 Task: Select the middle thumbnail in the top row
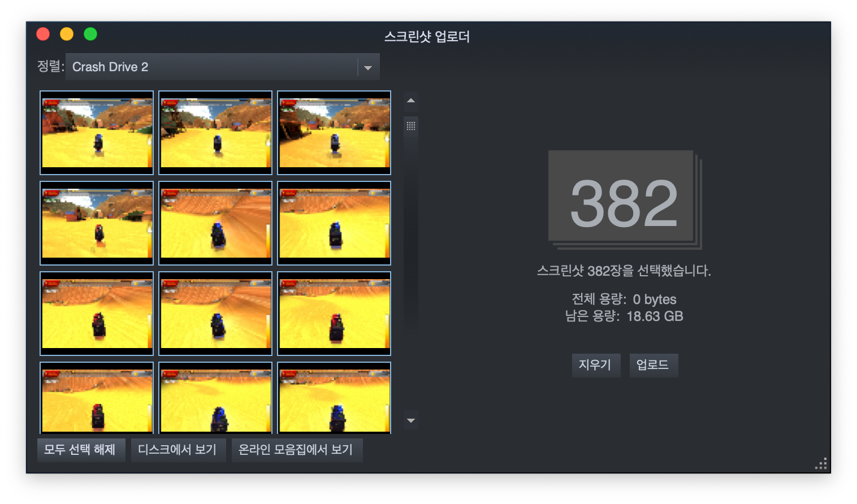[215, 133]
